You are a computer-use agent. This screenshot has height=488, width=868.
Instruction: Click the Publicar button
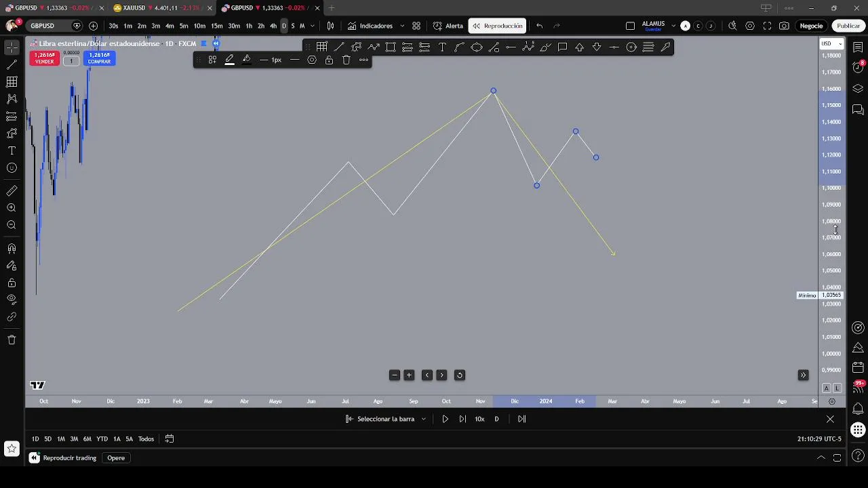(x=848, y=26)
